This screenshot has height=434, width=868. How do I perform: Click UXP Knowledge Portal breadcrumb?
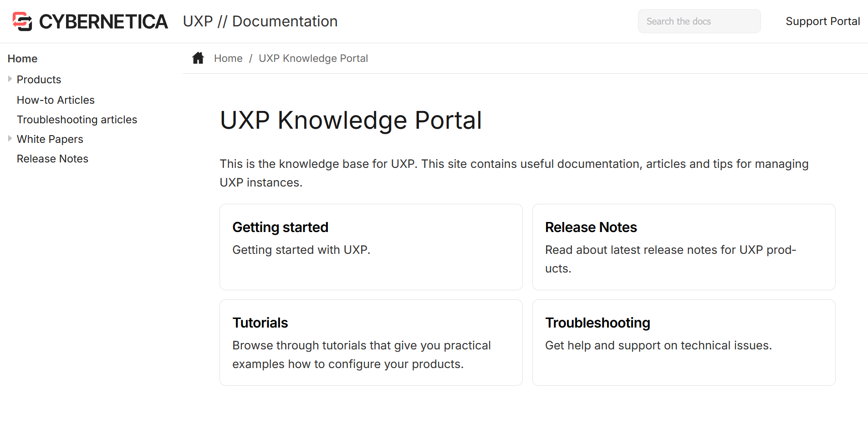click(313, 58)
